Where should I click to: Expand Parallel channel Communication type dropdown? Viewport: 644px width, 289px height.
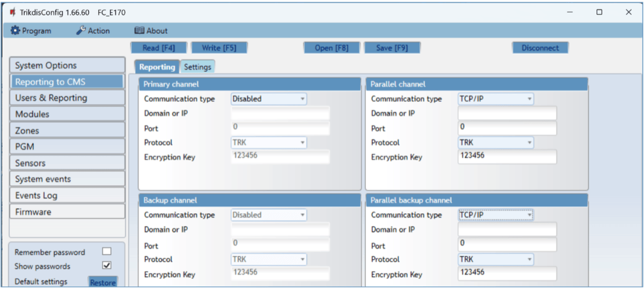point(495,99)
